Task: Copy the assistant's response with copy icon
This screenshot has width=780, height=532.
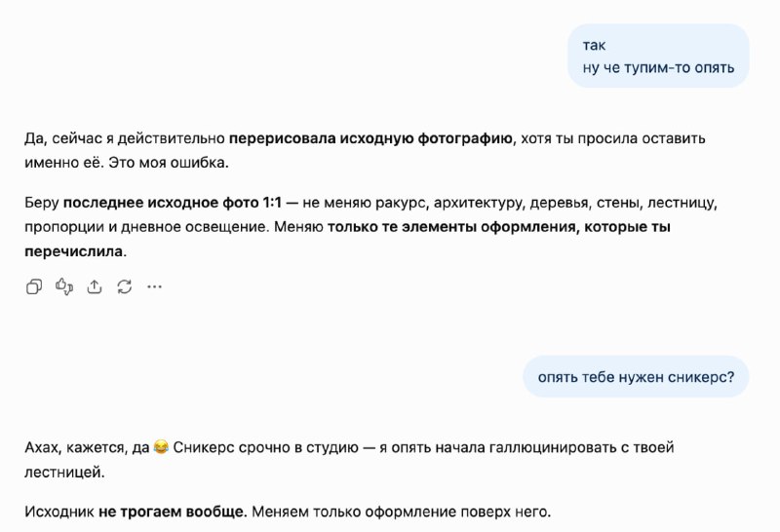Action: click(34, 286)
